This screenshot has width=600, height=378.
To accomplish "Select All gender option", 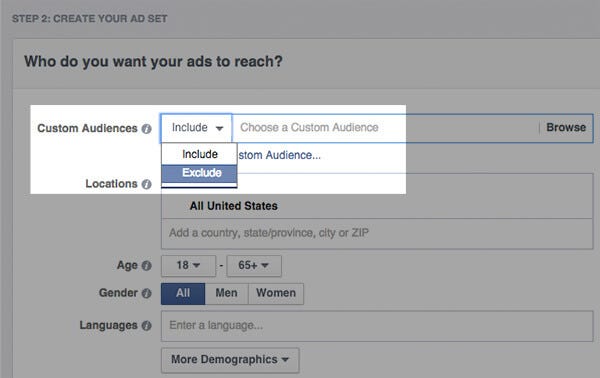I will 183,293.
